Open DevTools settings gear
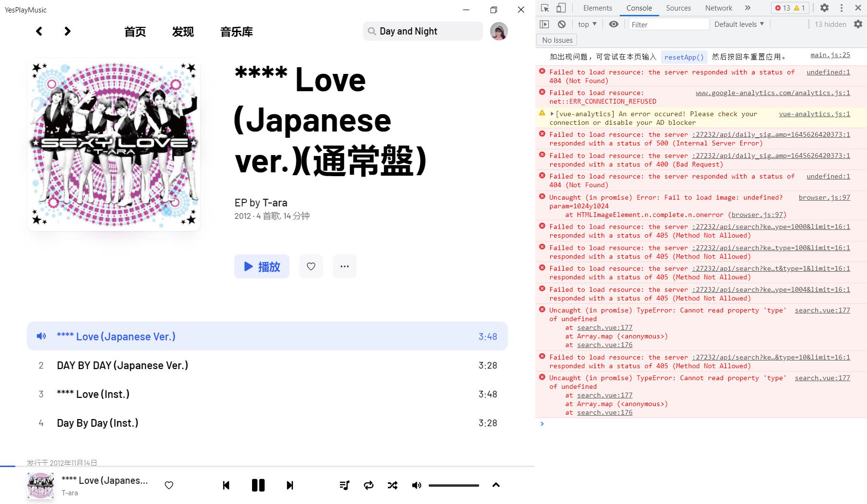 (824, 8)
